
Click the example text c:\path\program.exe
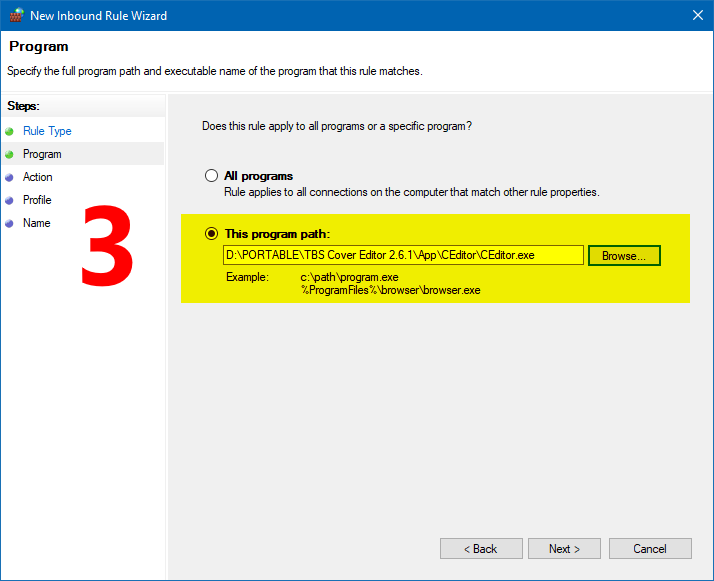pos(349,277)
